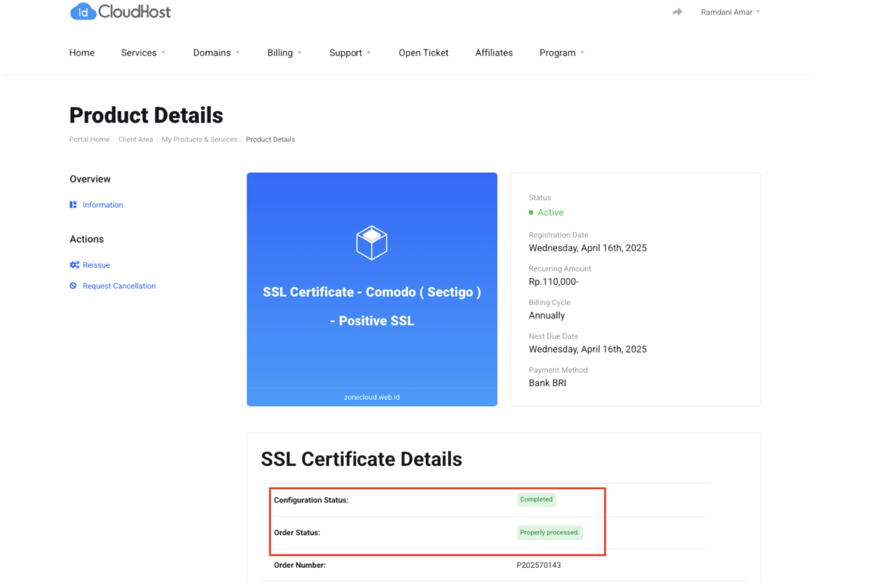Go to Home in navigation bar

pyautogui.click(x=82, y=52)
